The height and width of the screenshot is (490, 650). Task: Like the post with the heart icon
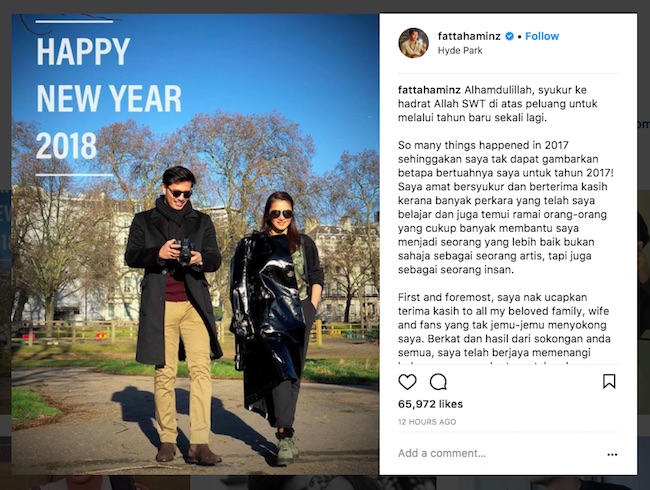tap(407, 382)
